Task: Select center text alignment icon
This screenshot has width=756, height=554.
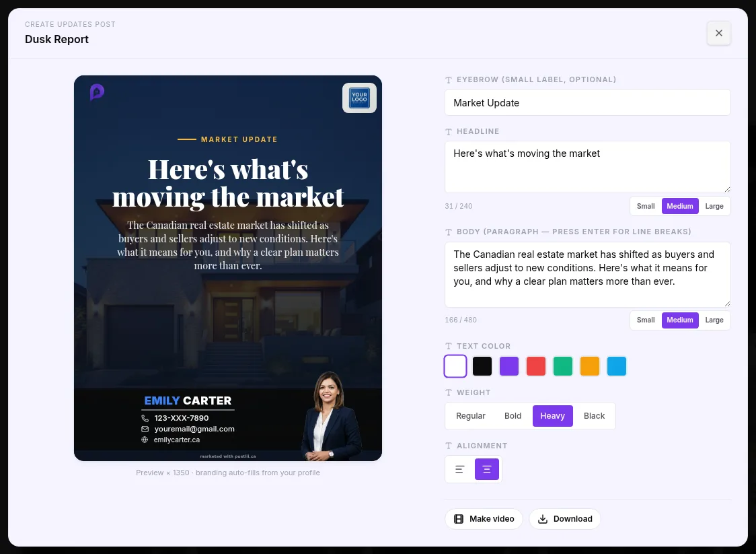Action: [x=486, y=469]
